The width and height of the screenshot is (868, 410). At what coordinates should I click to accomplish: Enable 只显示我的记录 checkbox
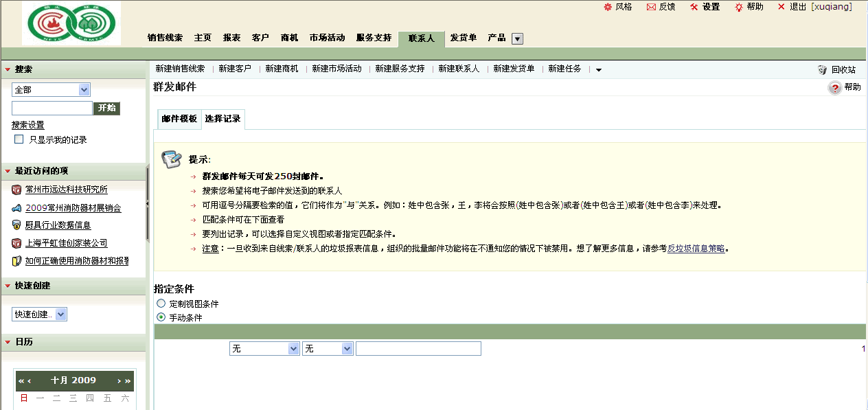pyautogui.click(x=19, y=139)
